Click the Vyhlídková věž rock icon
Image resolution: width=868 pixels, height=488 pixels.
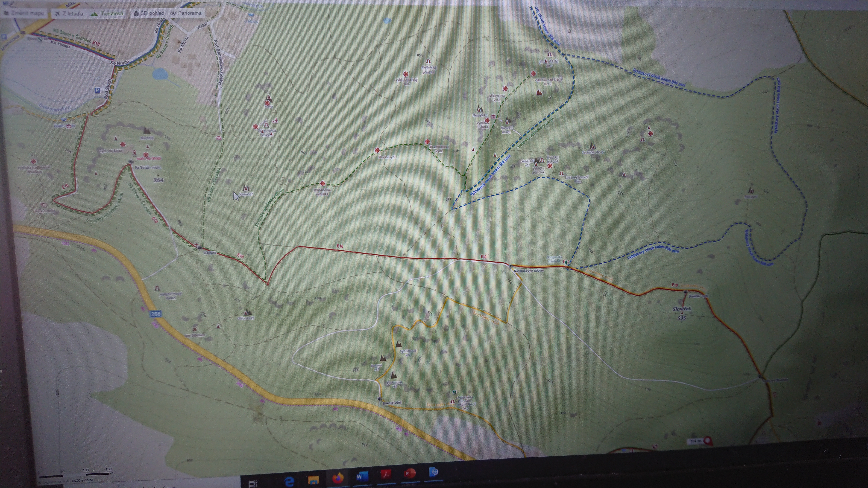pyautogui.click(x=398, y=344)
